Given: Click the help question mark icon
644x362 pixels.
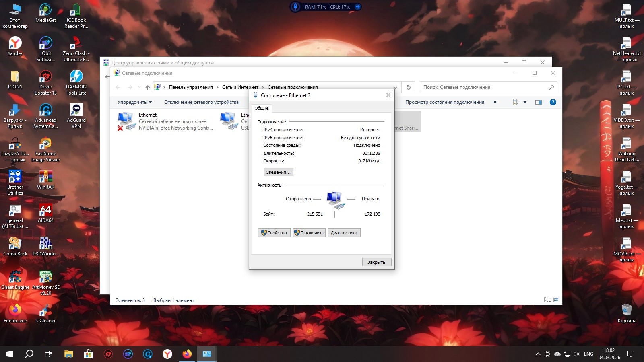Looking at the screenshot, I should click(553, 102).
